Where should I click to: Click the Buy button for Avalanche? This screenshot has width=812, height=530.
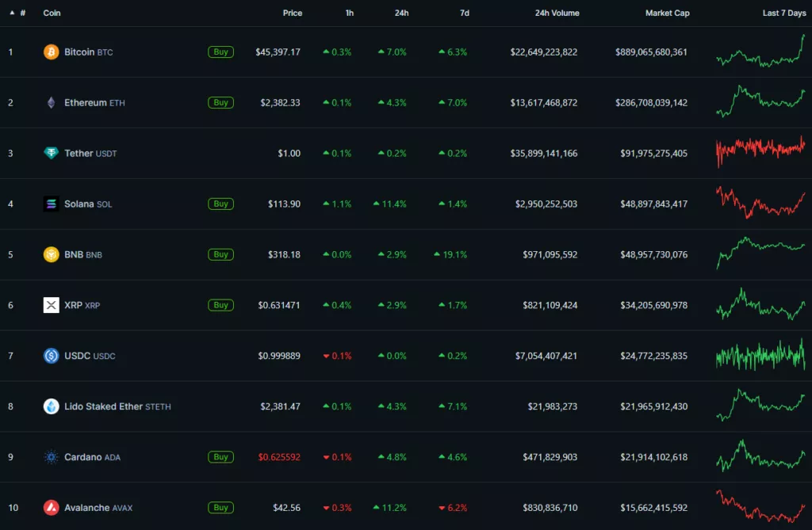click(220, 508)
